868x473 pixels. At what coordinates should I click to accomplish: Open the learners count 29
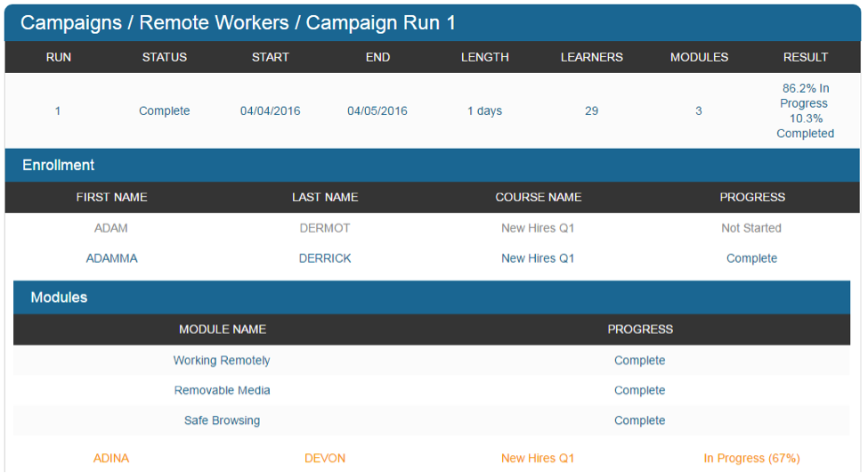pyautogui.click(x=591, y=111)
